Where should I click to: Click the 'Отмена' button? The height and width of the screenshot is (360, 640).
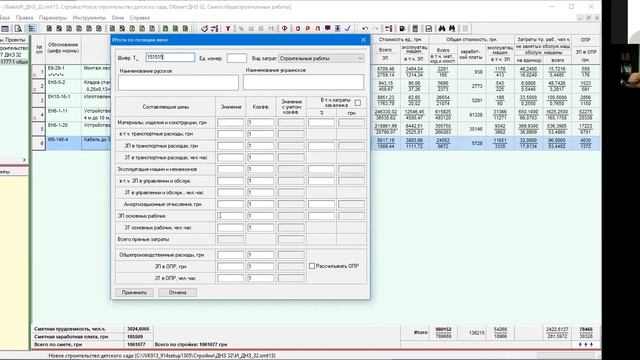click(177, 292)
